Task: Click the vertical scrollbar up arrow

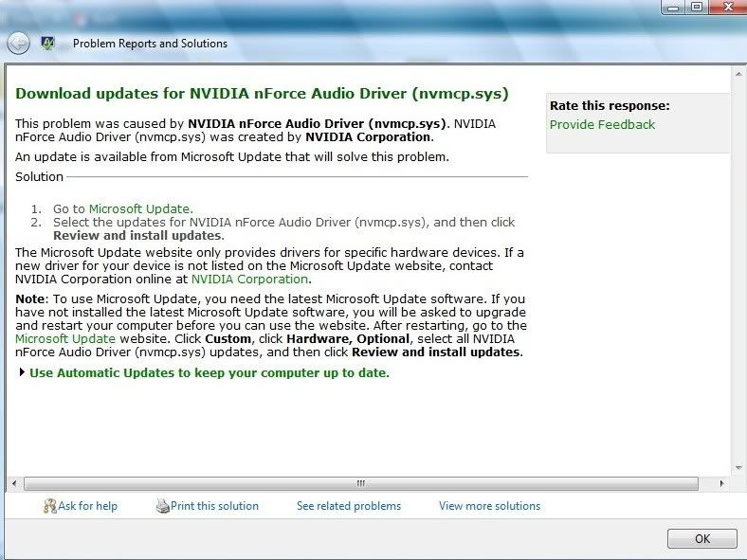Action: pyautogui.click(x=738, y=74)
